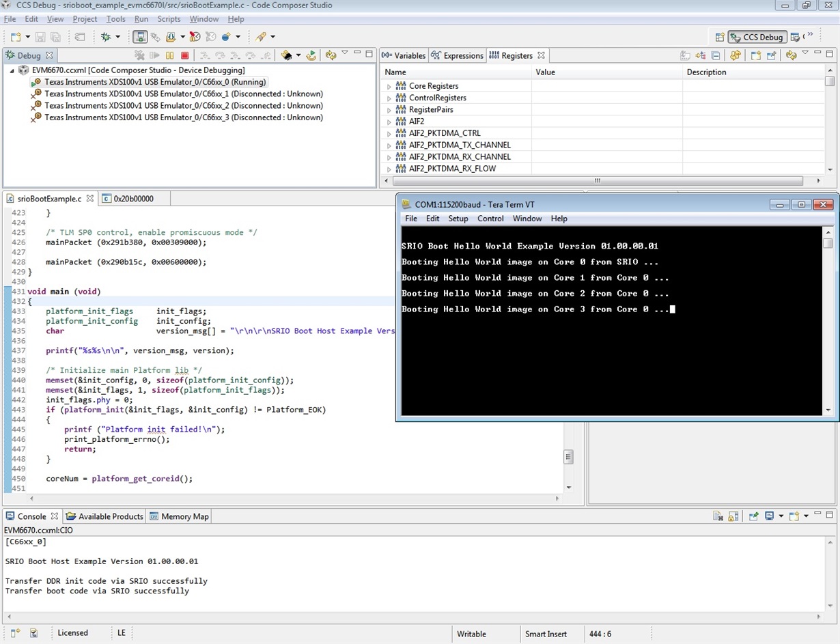Click Collapse All icon in Registers view
840x644 pixels.
(716, 55)
